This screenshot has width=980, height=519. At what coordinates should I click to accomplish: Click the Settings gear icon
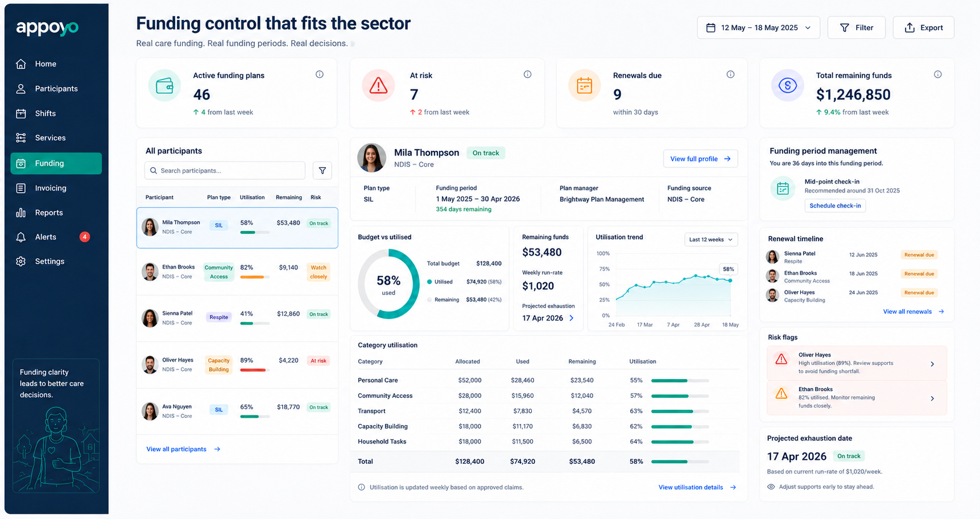pyautogui.click(x=21, y=261)
